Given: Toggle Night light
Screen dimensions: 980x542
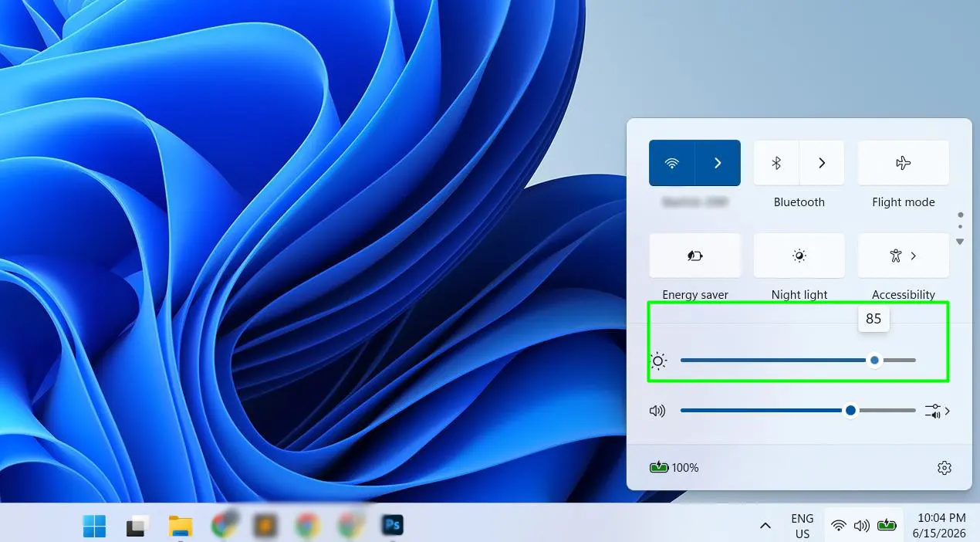Looking at the screenshot, I should pos(799,256).
